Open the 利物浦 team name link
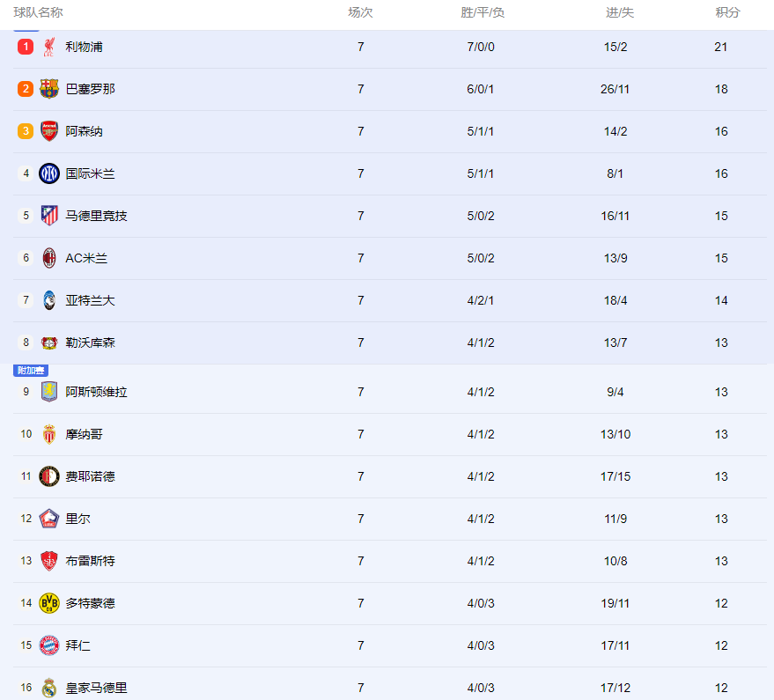This screenshot has width=774, height=700. tap(84, 47)
